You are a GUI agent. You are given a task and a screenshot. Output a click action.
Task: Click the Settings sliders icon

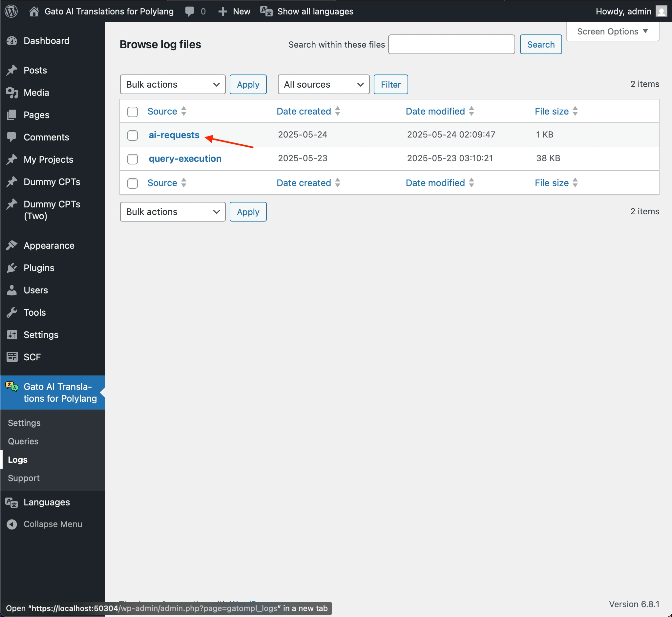pos(12,334)
